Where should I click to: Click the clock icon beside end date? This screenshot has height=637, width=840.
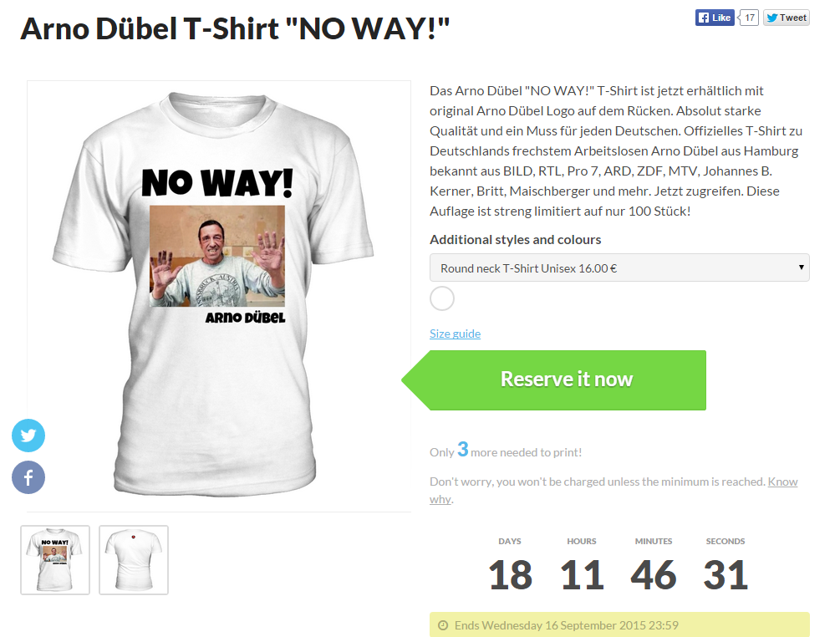[x=443, y=625]
